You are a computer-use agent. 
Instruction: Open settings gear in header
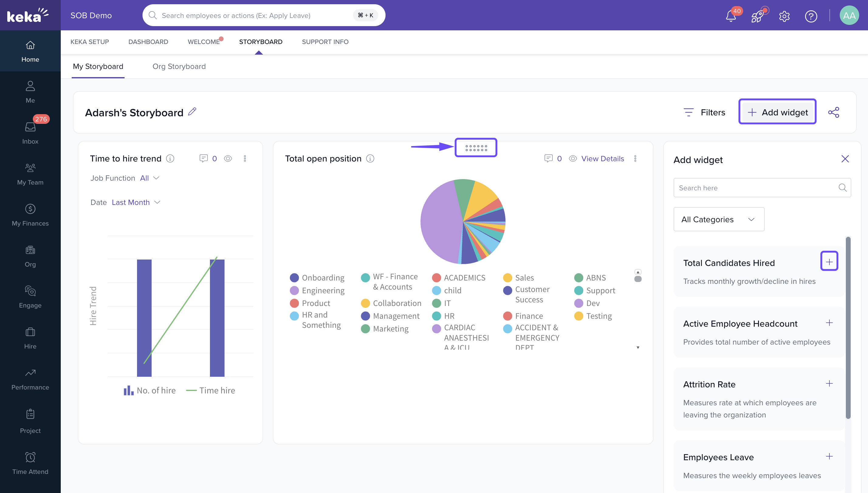(784, 16)
